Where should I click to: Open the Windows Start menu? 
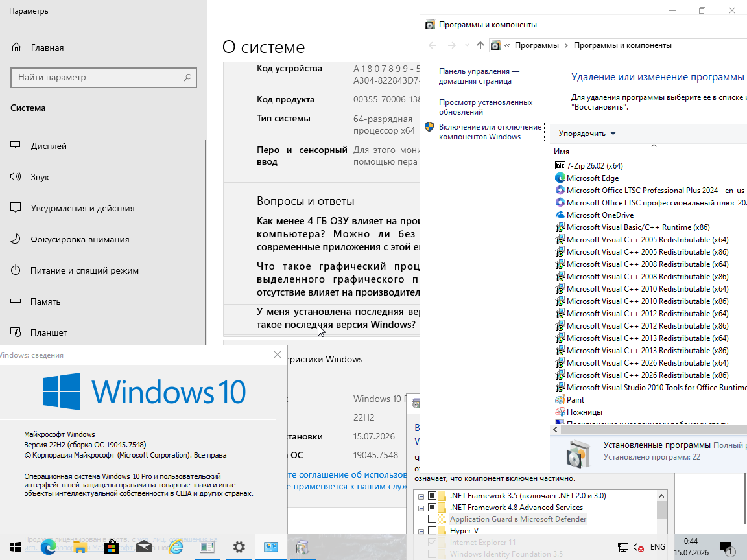tap(16, 547)
